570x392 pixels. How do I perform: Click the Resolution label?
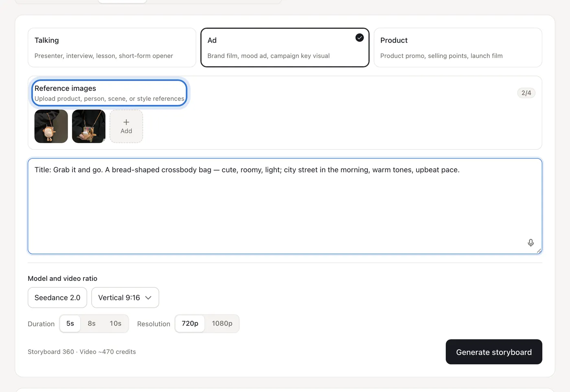click(x=153, y=324)
